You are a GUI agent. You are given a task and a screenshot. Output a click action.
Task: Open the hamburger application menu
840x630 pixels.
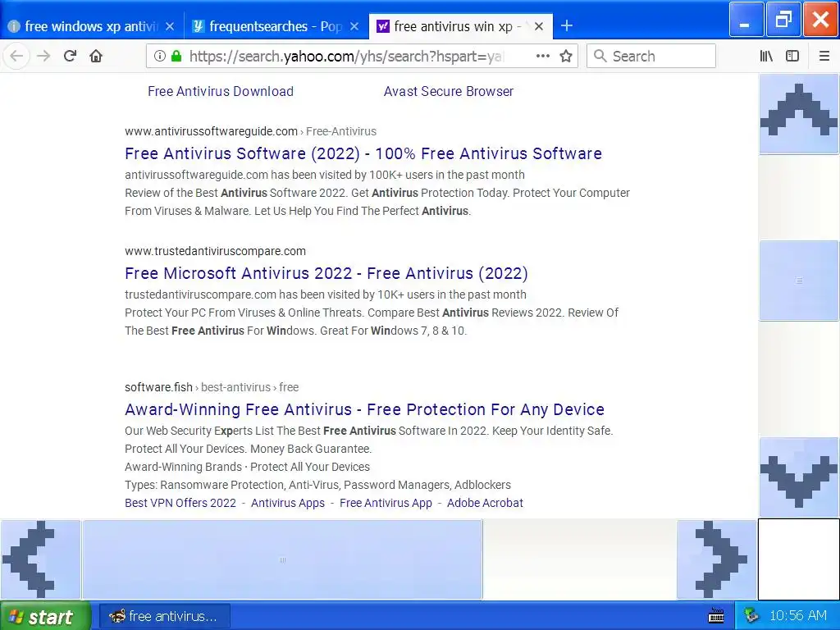[824, 56]
